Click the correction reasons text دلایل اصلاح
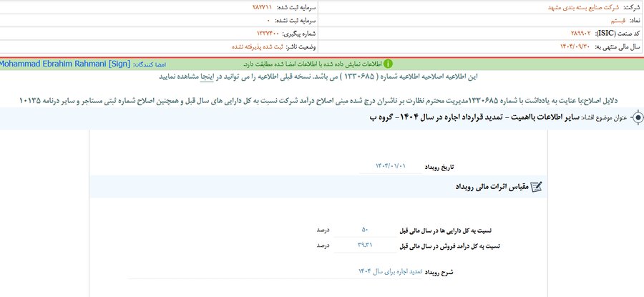The height and width of the screenshot is (297, 644). point(318,101)
